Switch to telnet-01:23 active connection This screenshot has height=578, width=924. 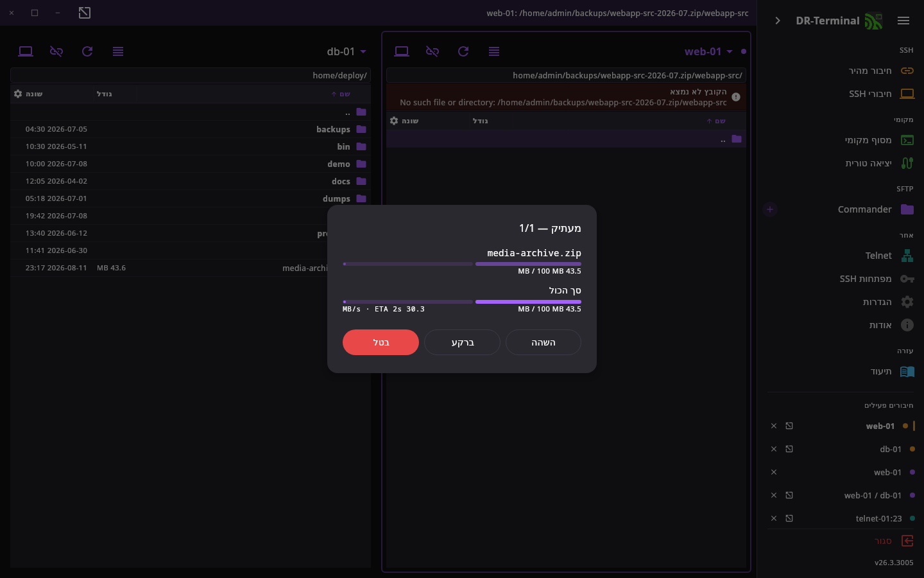[878, 518]
